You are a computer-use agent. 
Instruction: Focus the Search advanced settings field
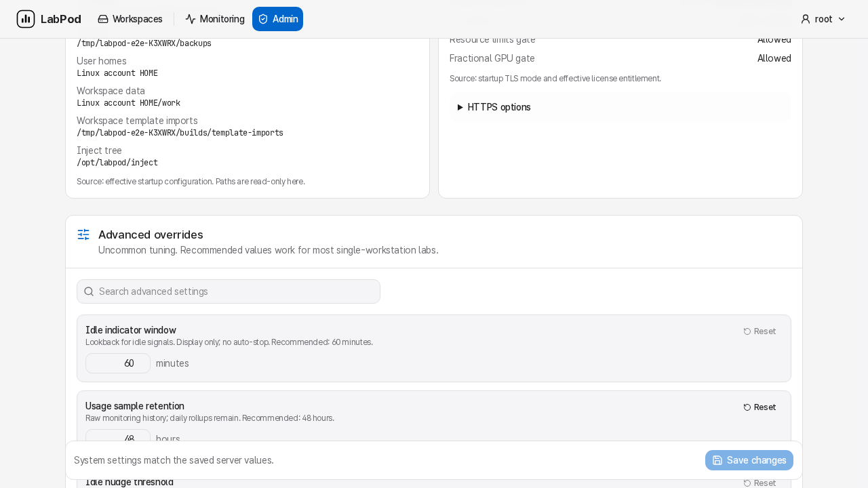pos(229,291)
